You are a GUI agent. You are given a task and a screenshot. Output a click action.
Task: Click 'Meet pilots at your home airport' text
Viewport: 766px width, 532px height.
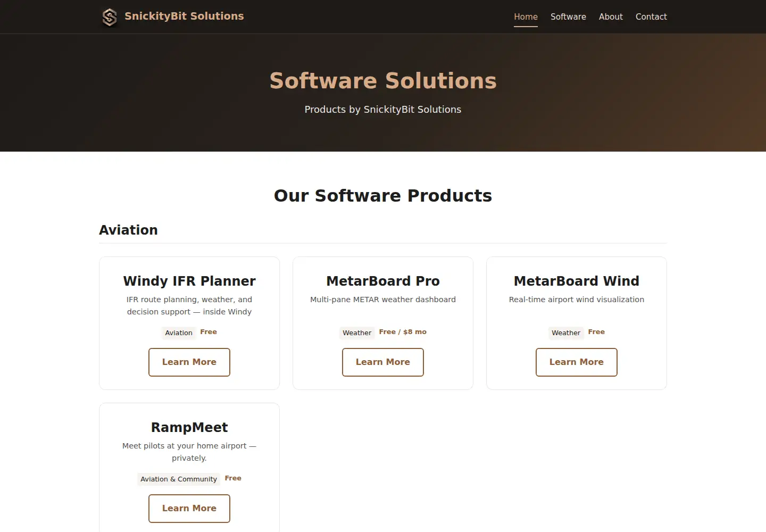[189, 452]
